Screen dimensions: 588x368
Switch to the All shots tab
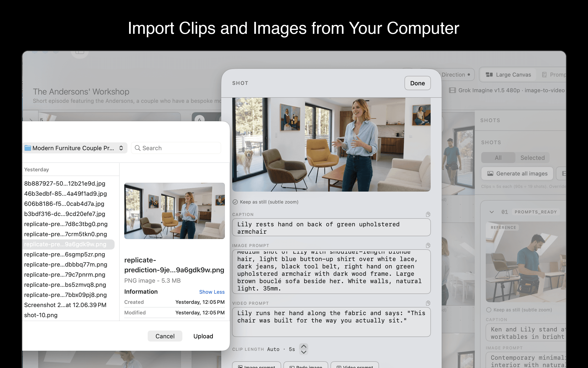[x=498, y=158]
